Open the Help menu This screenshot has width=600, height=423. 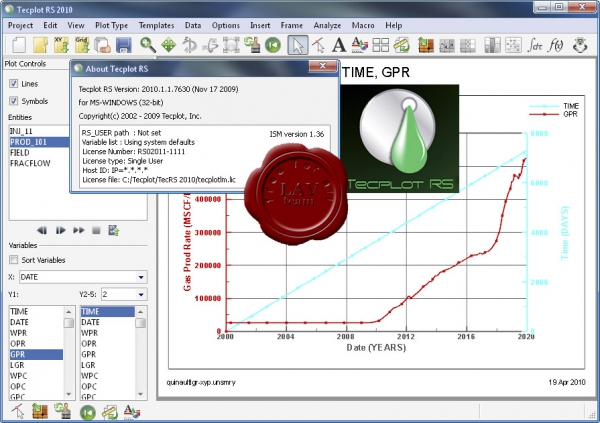click(x=393, y=26)
